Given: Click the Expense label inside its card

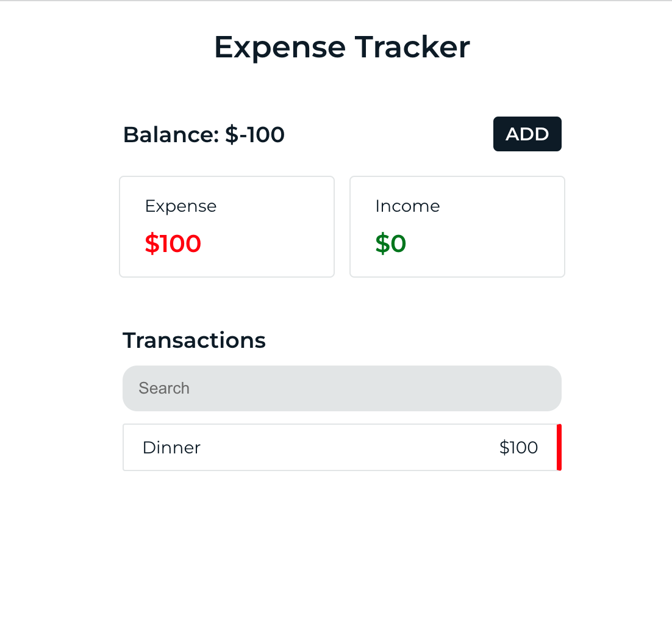Looking at the screenshot, I should click(x=181, y=206).
